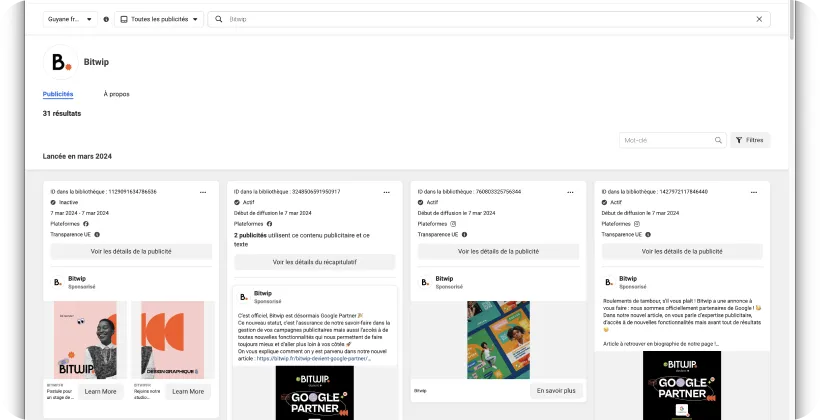Click Facebook platform icon on ad 3248506591950917
820x420 pixels.
[269, 224]
